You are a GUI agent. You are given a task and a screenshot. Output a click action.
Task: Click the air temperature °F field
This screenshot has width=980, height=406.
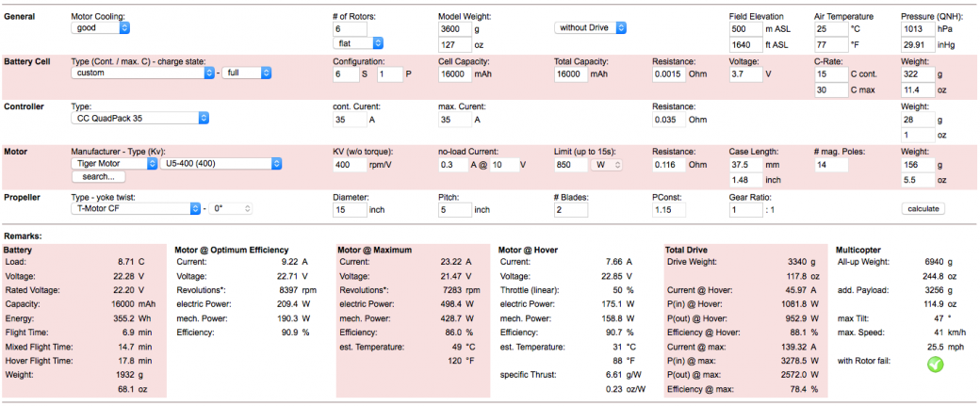[x=830, y=45]
